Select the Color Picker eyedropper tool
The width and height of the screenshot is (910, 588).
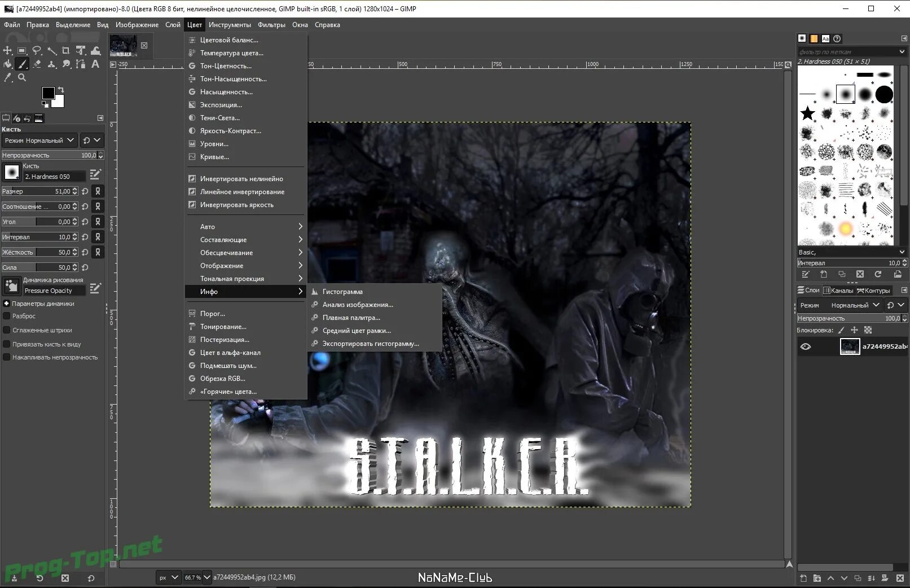pos(7,77)
